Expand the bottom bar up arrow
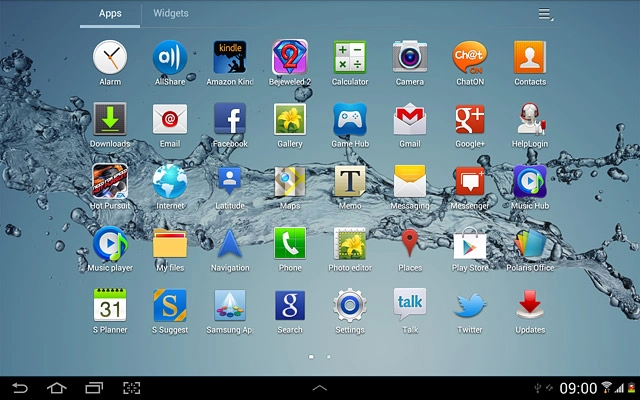The height and width of the screenshot is (400, 640). 320,388
